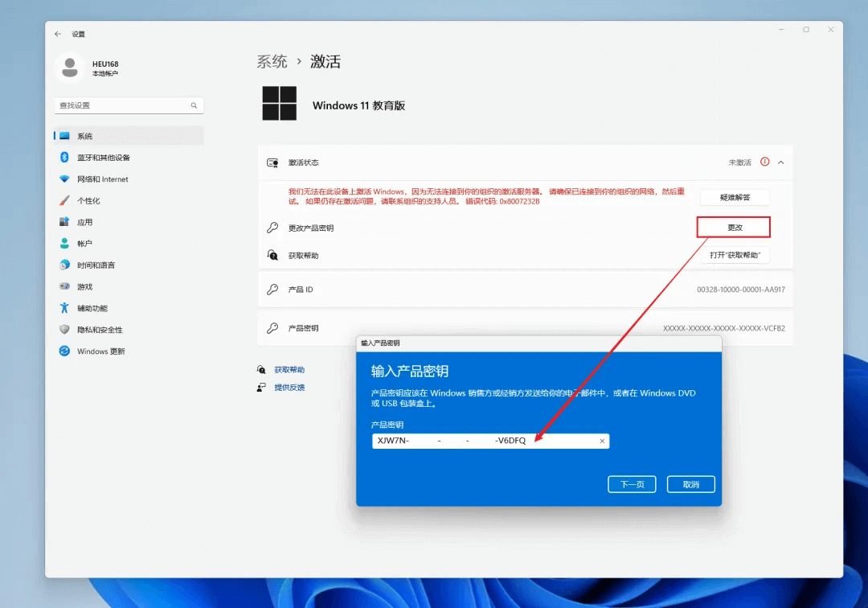The width and height of the screenshot is (868, 608).
Task: Click Next (下一页) in product key dialog
Action: pyautogui.click(x=632, y=484)
